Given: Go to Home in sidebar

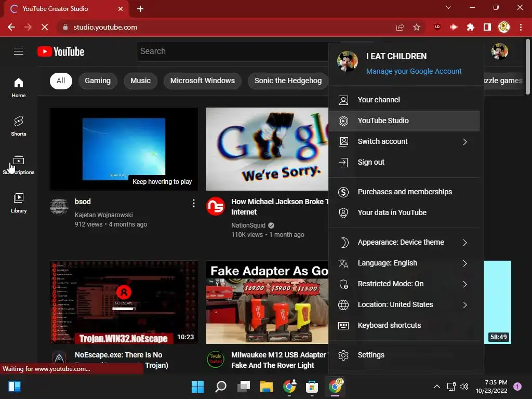Looking at the screenshot, I should pyautogui.click(x=19, y=87).
